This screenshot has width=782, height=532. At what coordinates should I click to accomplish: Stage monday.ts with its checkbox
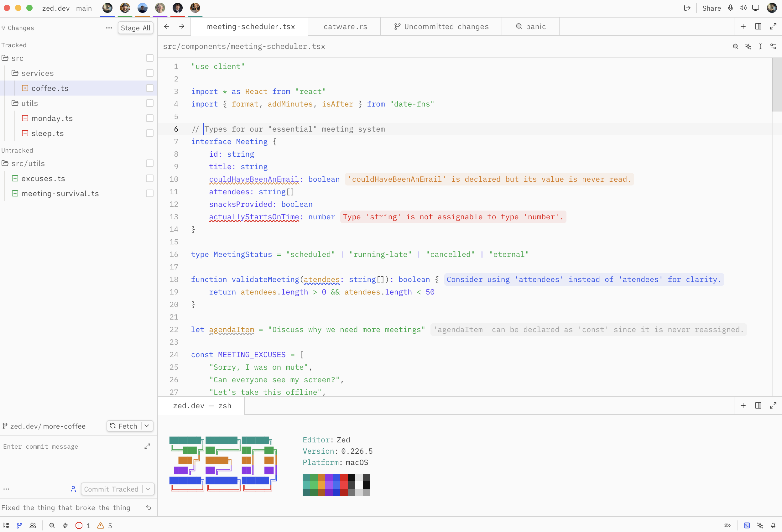click(x=150, y=118)
